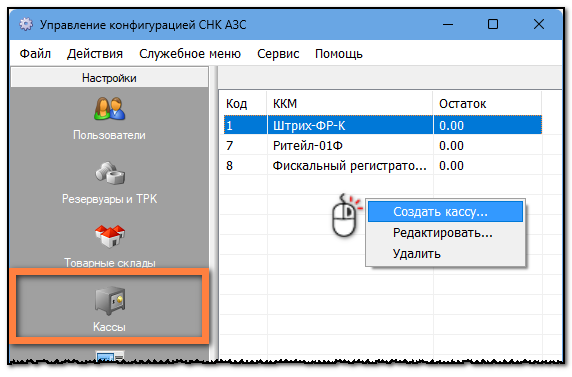The image size is (572, 377).
Task: Select the Штрих-ФР-К row
Action: pyautogui.click(x=383, y=125)
